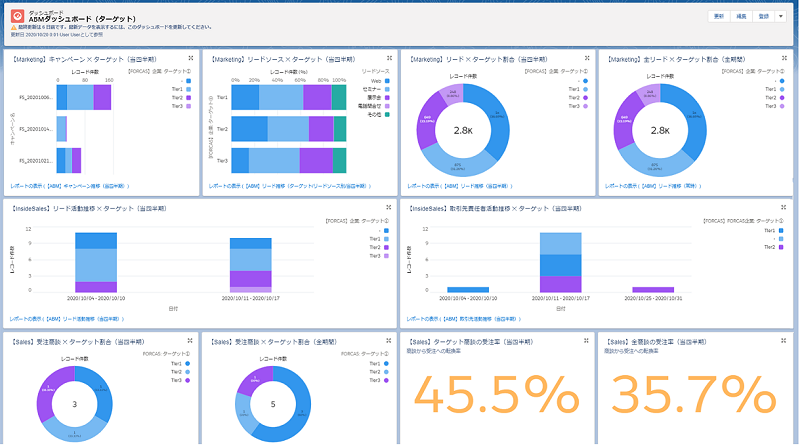Viewport: 800px width, 446px height.
Task: Expand the リード×ターゲット割合 (当四半期) donut widget
Action: [586, 58]
